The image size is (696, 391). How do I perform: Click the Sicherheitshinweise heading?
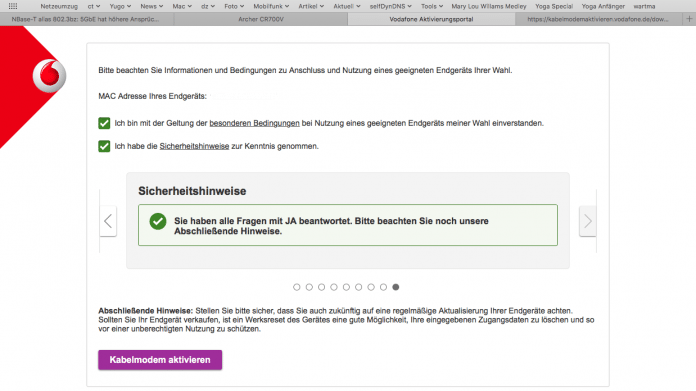[x=192, y=191]
